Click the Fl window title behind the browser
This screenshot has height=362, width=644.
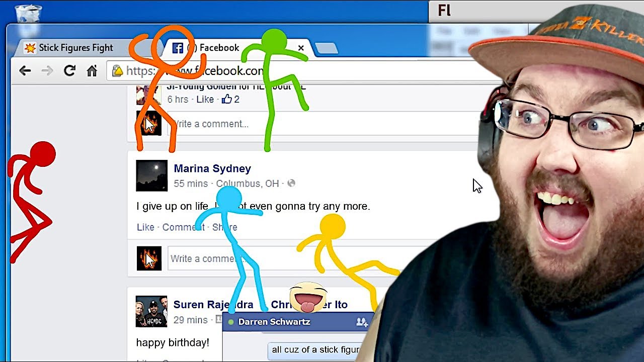coord(444,11)
